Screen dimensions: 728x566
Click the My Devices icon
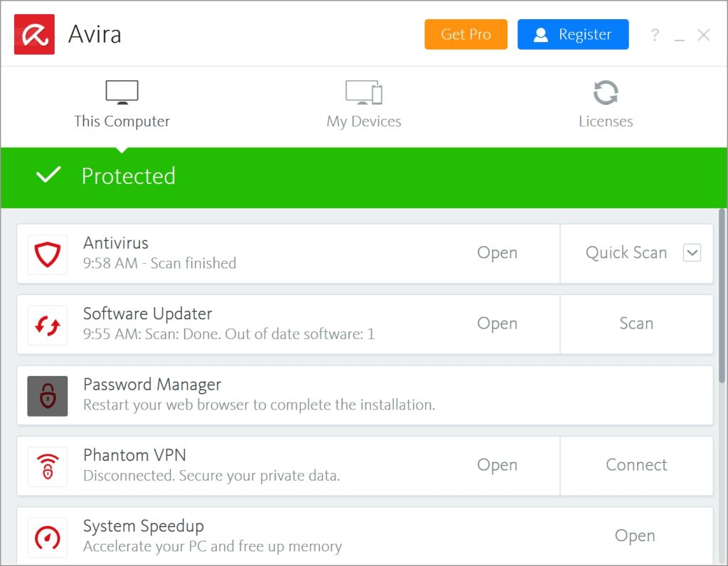363,91
